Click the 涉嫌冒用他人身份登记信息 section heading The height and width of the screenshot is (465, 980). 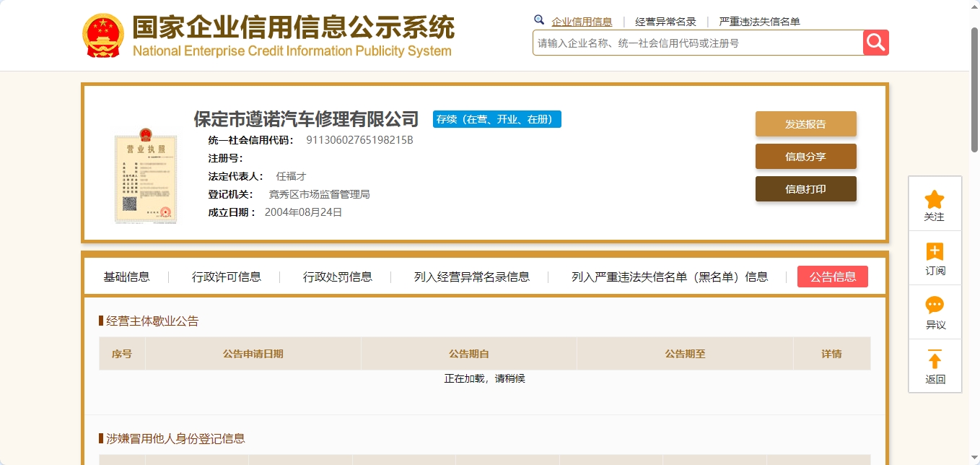click(175, 438)
